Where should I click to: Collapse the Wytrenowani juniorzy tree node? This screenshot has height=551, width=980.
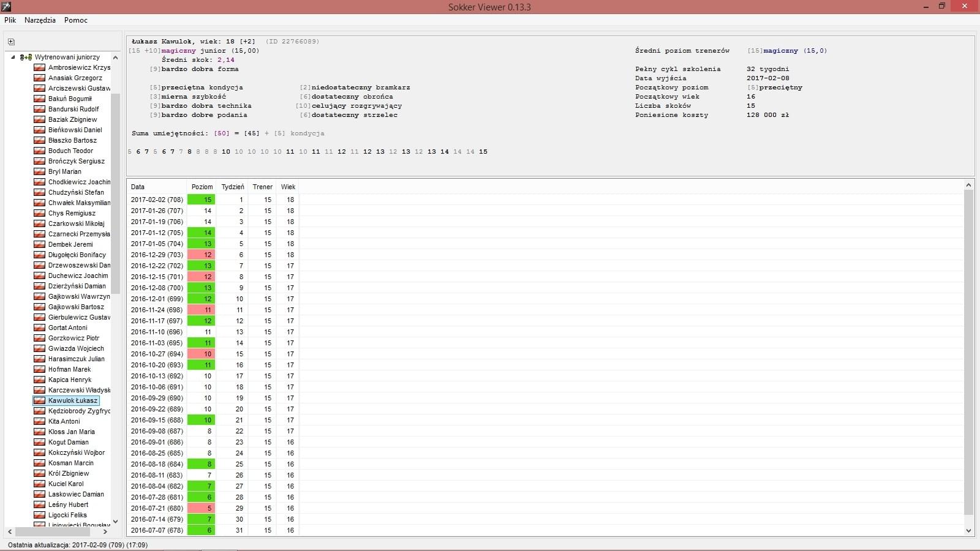13,57
